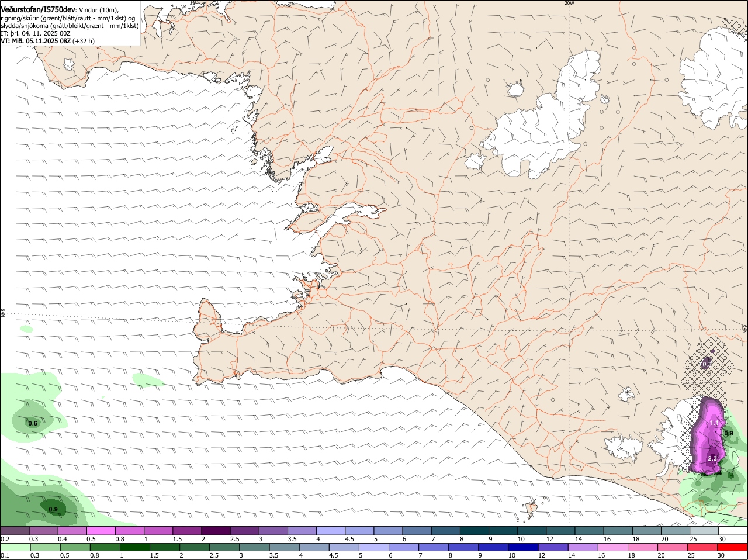Select darkest green rain swatch between 1 and 1.5
Screen dimensions: 748x560
click(x=134, y=547)
